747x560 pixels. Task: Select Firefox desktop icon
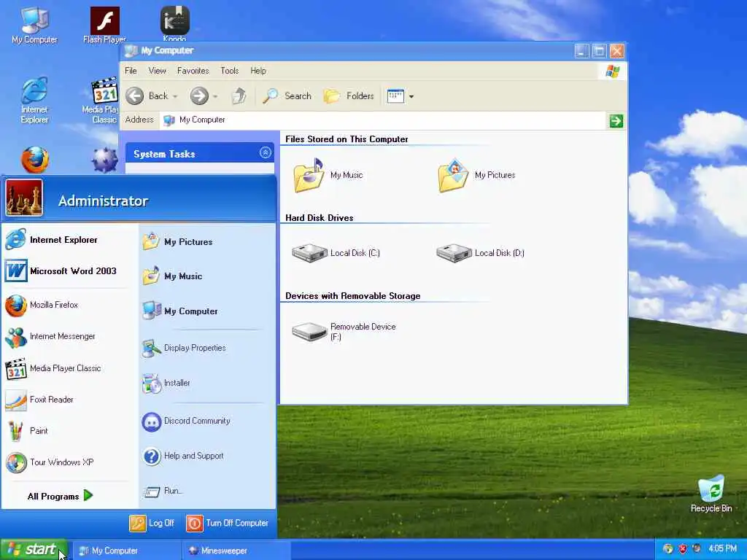pyautogui.click(x=35, y=160)
